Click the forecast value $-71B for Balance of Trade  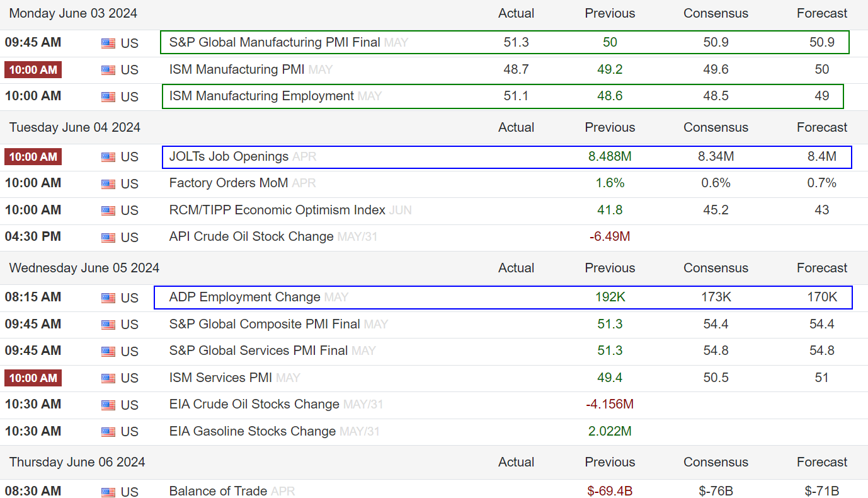[822, 491]
